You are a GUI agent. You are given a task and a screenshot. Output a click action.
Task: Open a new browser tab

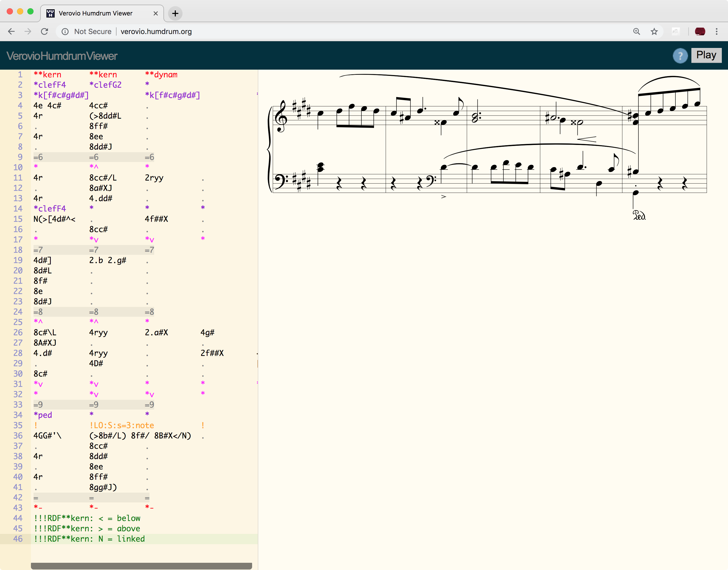click(x=175, y=13)
